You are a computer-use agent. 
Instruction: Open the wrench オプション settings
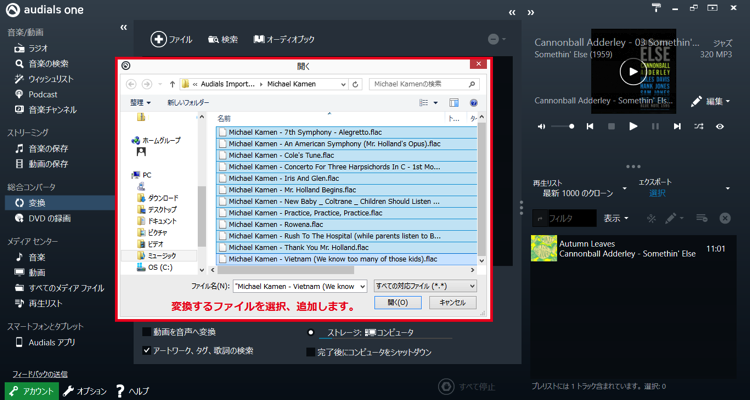85,391
